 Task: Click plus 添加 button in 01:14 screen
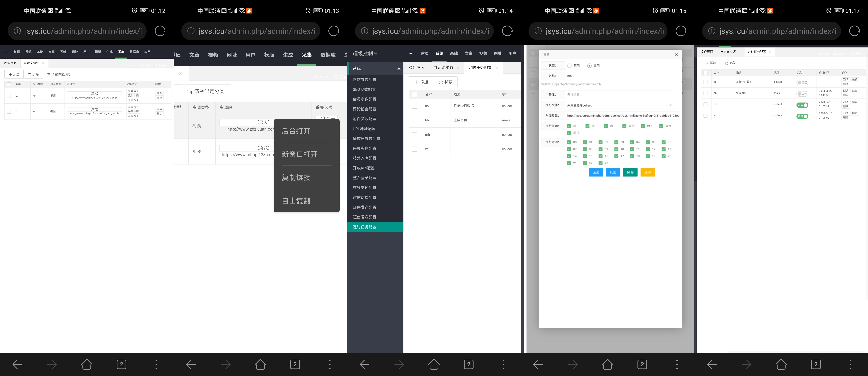tap(421, 82)
